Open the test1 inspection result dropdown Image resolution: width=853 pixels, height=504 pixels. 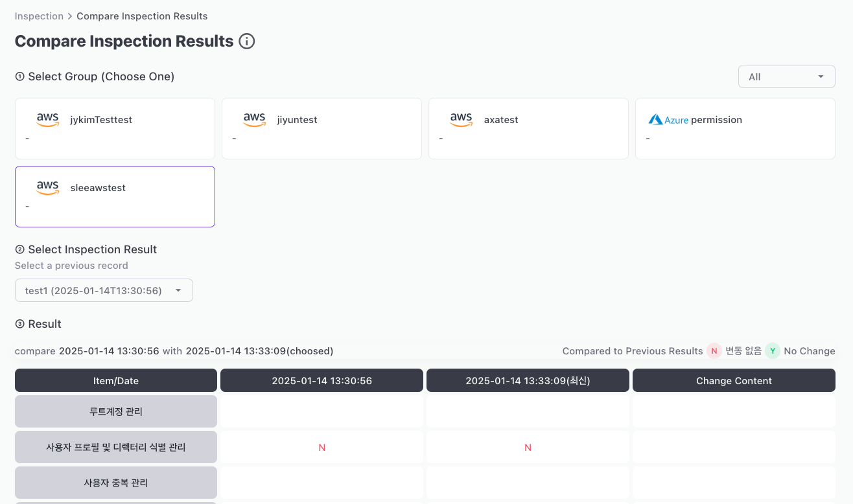tap(104, 290)
